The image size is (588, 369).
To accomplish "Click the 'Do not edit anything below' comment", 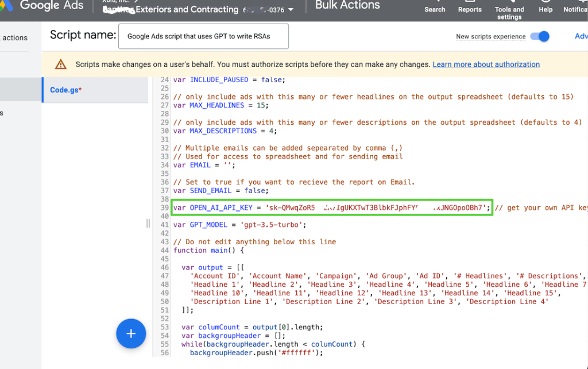I will [x=254, y=242].
